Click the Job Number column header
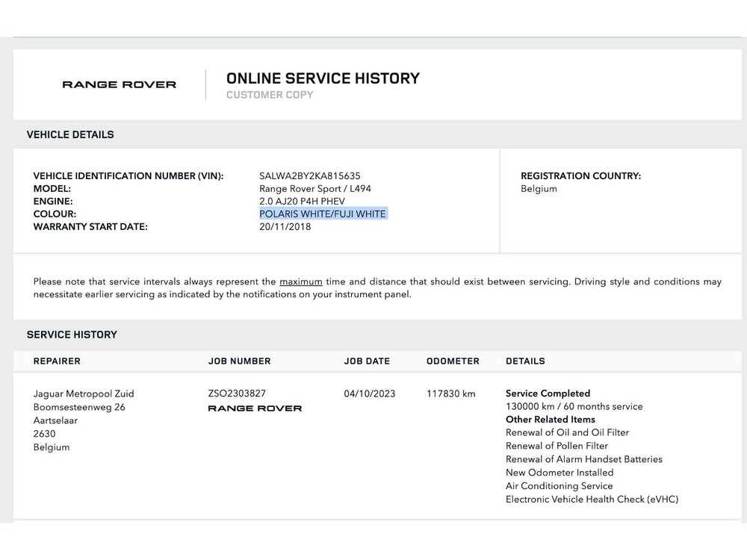The height and width of the screenshot is (560, 747). coord(239,361)
